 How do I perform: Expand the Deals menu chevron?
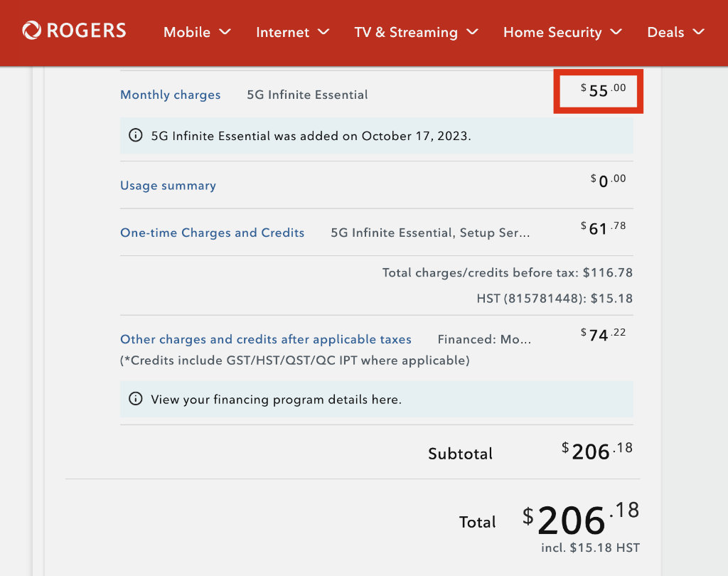pyautogui.click(x=698, y=32)
